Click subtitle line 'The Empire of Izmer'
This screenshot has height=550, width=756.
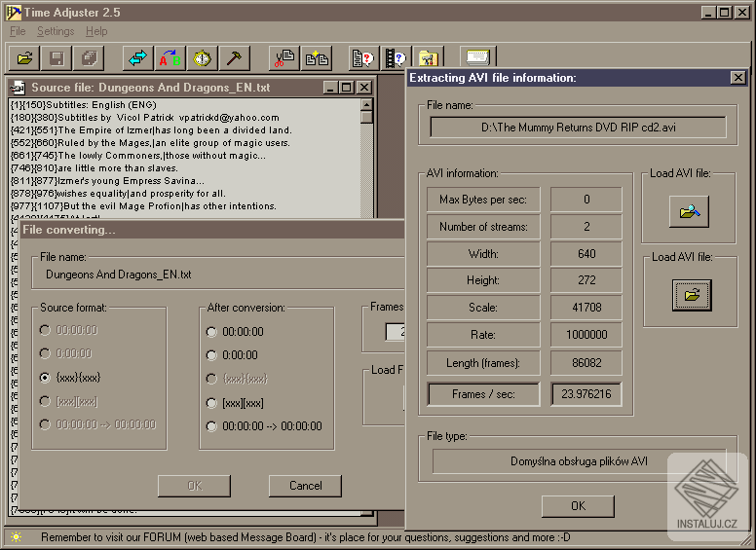[x=151, y=130]
